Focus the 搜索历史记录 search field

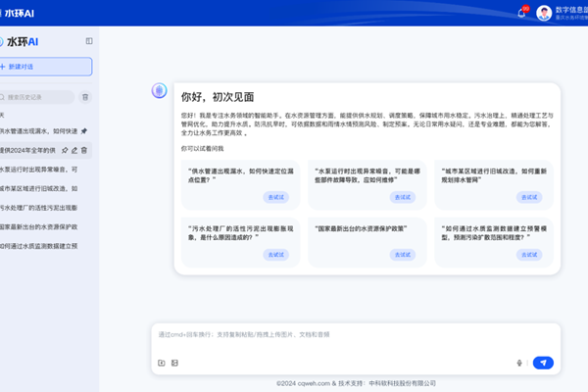39,97
